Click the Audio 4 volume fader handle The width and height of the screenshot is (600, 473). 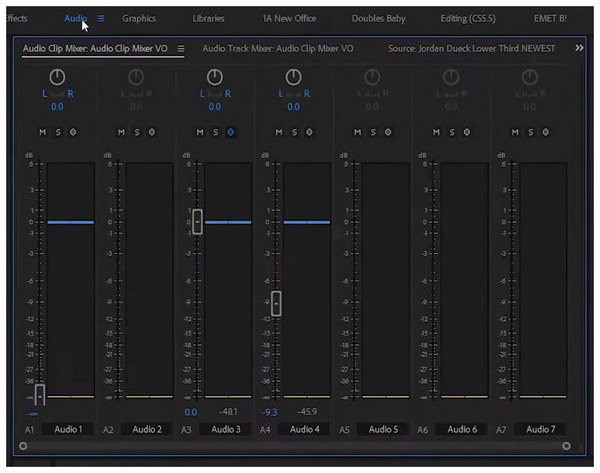276,303
